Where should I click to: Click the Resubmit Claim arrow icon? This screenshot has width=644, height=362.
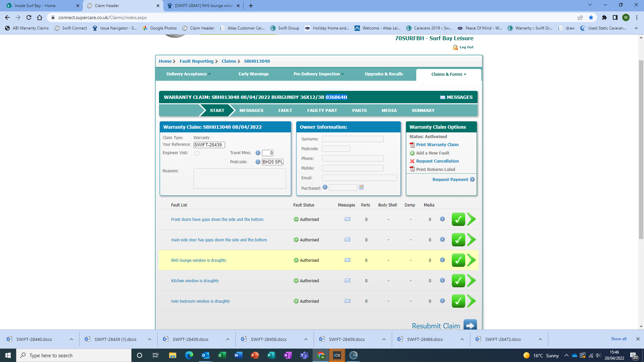(470, 325)
